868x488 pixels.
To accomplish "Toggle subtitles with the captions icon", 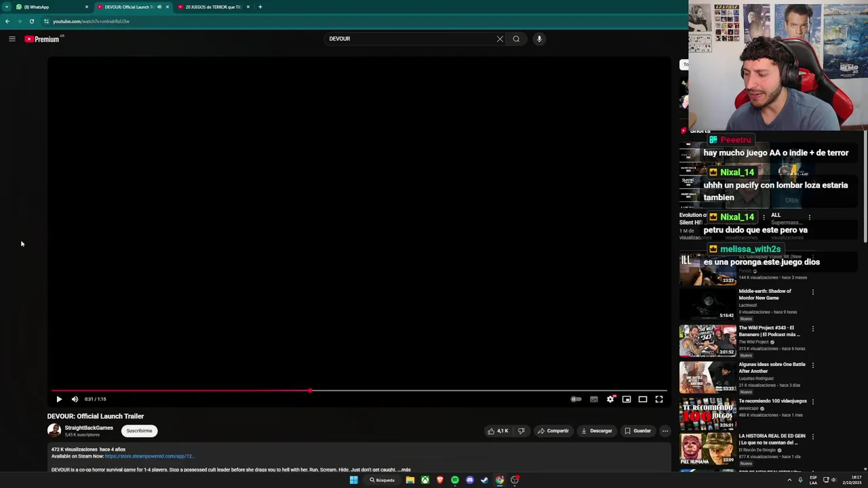I will click(594, 399).
